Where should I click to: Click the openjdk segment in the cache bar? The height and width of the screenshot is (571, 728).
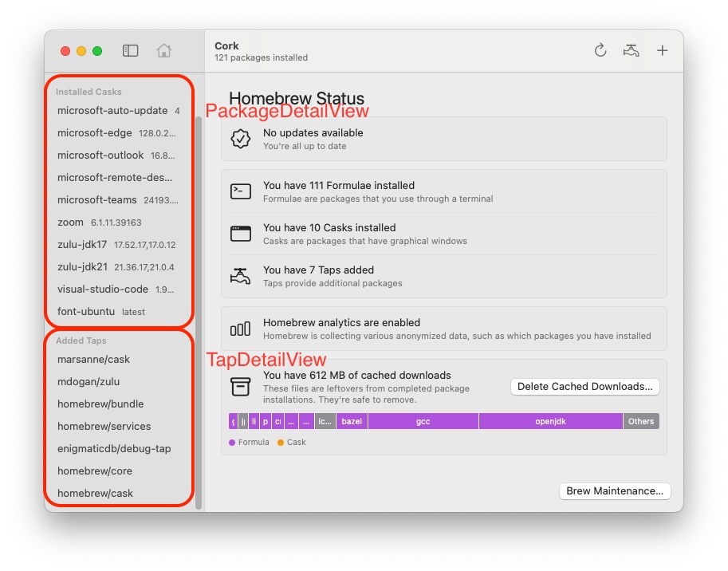tap(551, 421)
